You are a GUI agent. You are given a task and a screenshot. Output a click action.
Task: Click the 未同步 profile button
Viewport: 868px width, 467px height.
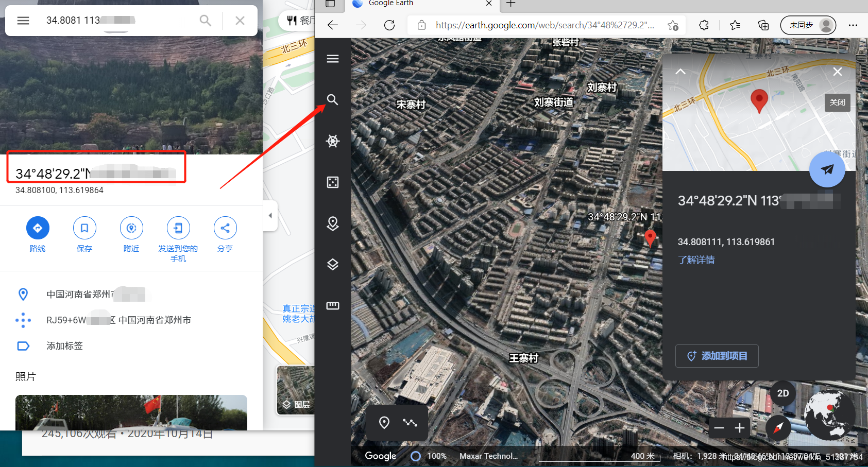[x=808, y=25]
